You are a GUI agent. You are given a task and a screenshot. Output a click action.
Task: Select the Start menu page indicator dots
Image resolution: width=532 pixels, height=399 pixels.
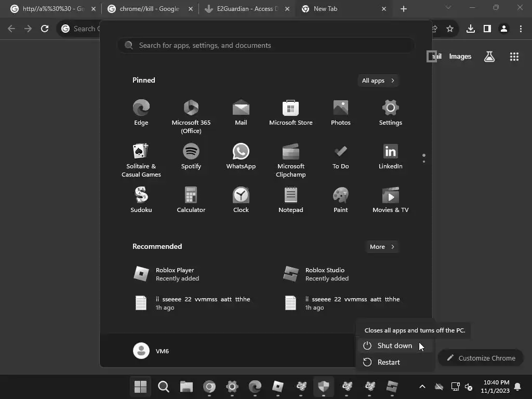[x=424, y=158]
